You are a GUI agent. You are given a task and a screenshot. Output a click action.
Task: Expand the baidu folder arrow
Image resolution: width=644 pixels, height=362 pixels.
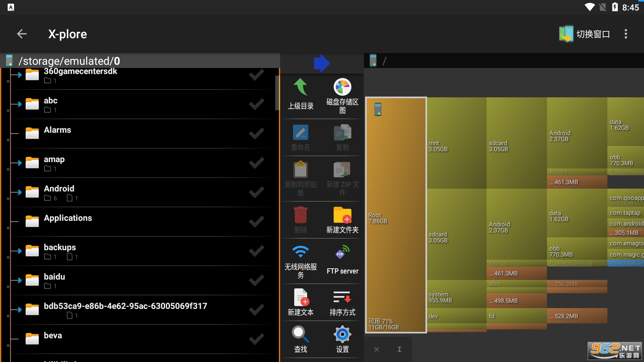tap(19, 280)
